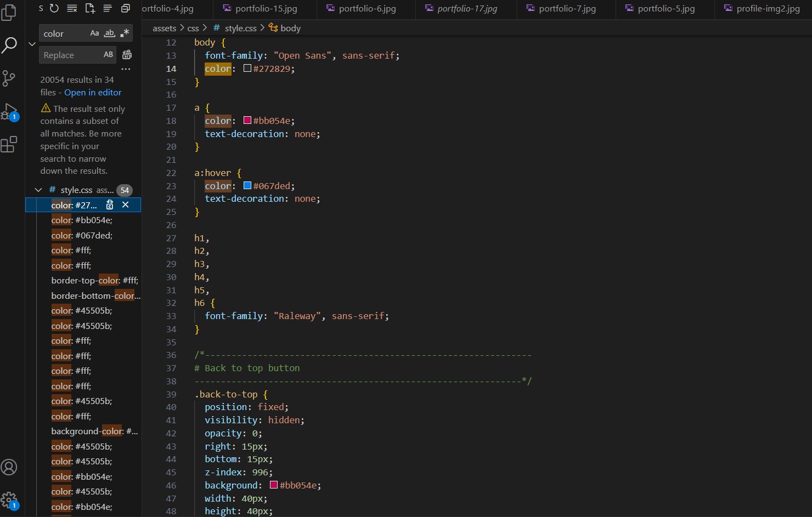The width and height of the screenshot is (812, 517).
Task: Click the Open in editor link
Action: 93,93
